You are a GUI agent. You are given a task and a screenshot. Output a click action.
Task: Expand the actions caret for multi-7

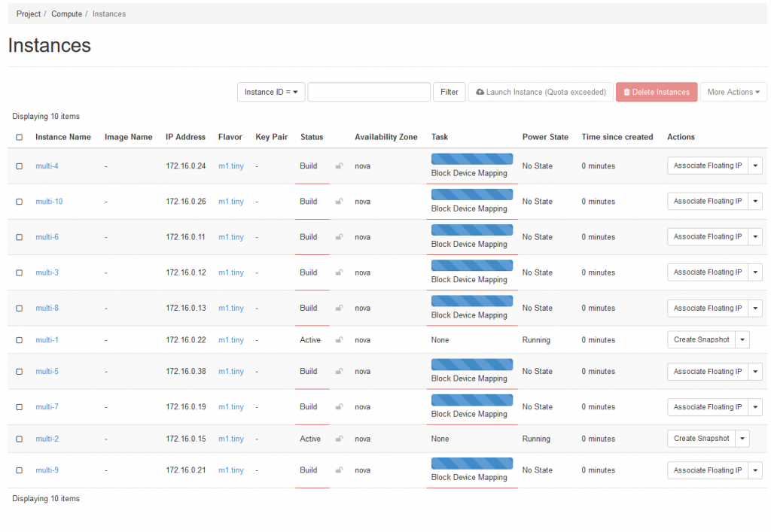pyautogui.click(x=755, y=407)
